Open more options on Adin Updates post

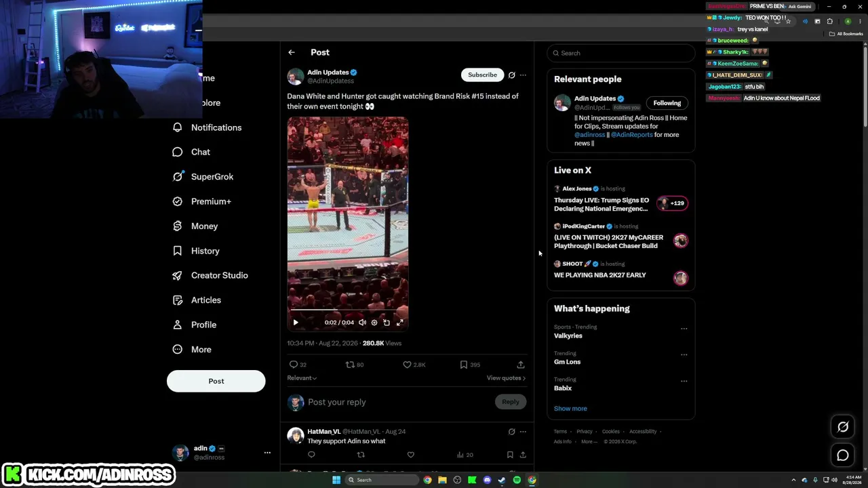[x=523, y=75]
